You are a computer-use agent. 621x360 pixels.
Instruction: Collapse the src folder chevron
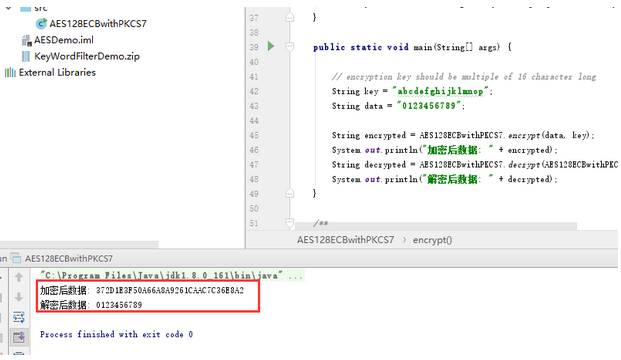pyautogui.click(x=8, y=8)
